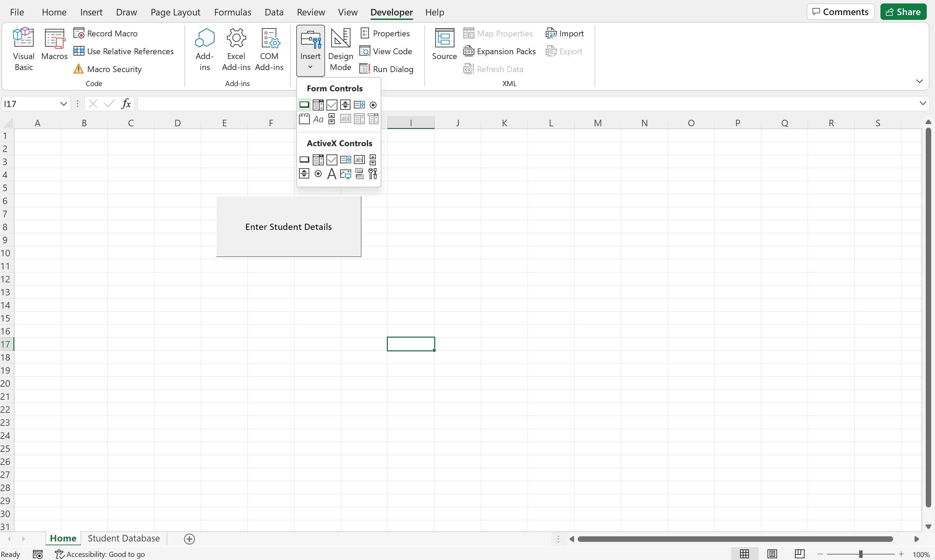The width and height of the screenshot is (935, 560).
Task: Click the Run Dialog button
Action: point(387,69)
